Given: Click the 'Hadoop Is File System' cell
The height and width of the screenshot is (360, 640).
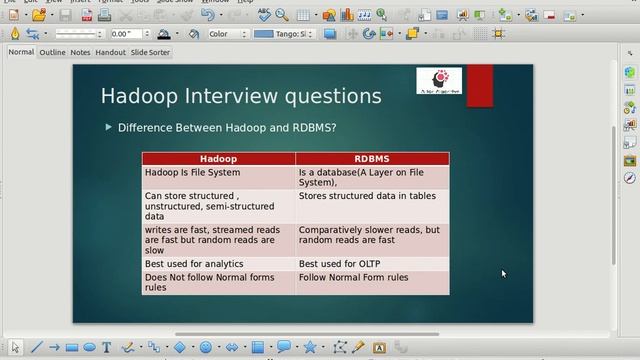Looking at the screenshot, I should click(x=218, y=177).
